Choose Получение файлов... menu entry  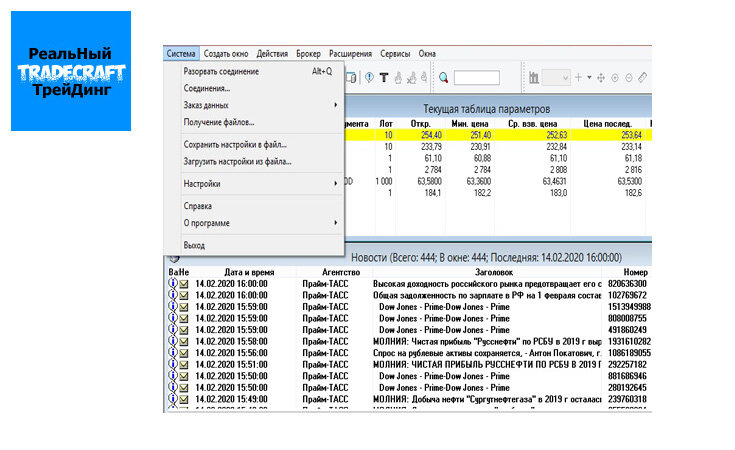click(x=254, y=122)
